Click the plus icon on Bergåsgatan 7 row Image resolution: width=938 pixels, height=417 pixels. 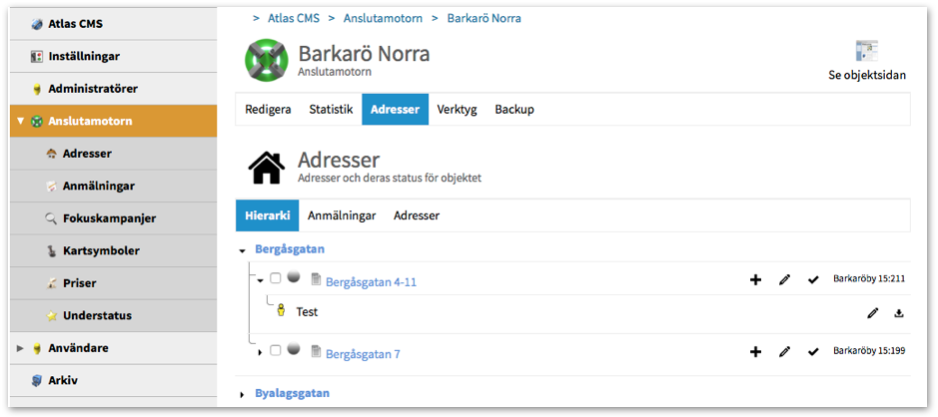pos(756,352)
